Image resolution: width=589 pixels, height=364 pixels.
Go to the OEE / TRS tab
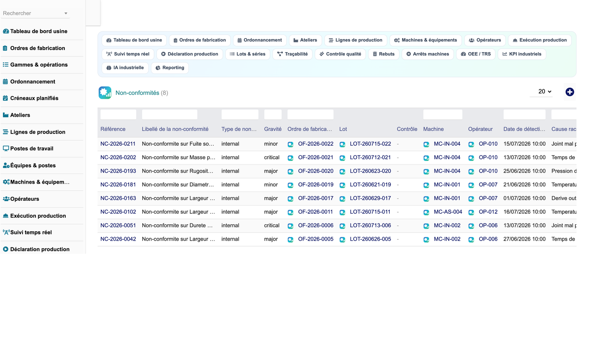click(x=475, y=54)
